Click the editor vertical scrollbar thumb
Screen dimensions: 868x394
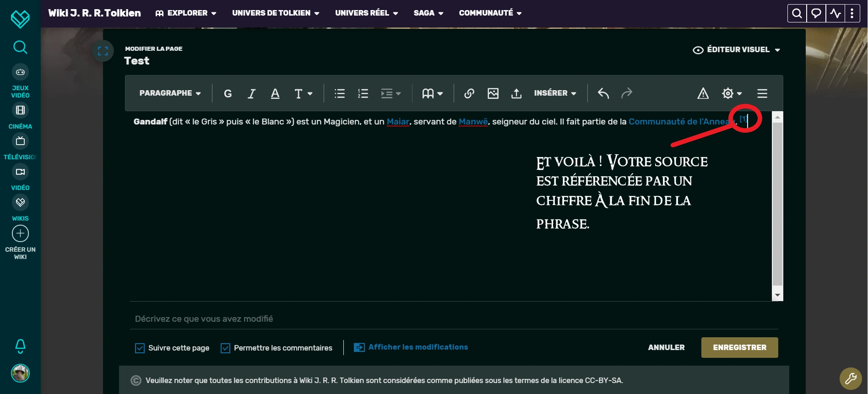click(x=777, y=204)
